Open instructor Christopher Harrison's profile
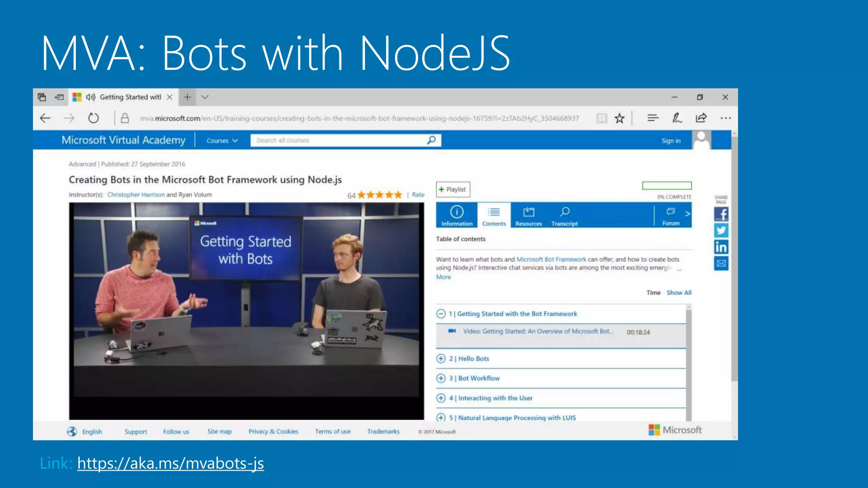The width and height of the screenshot is (868, 488). (x=136, y=194)
